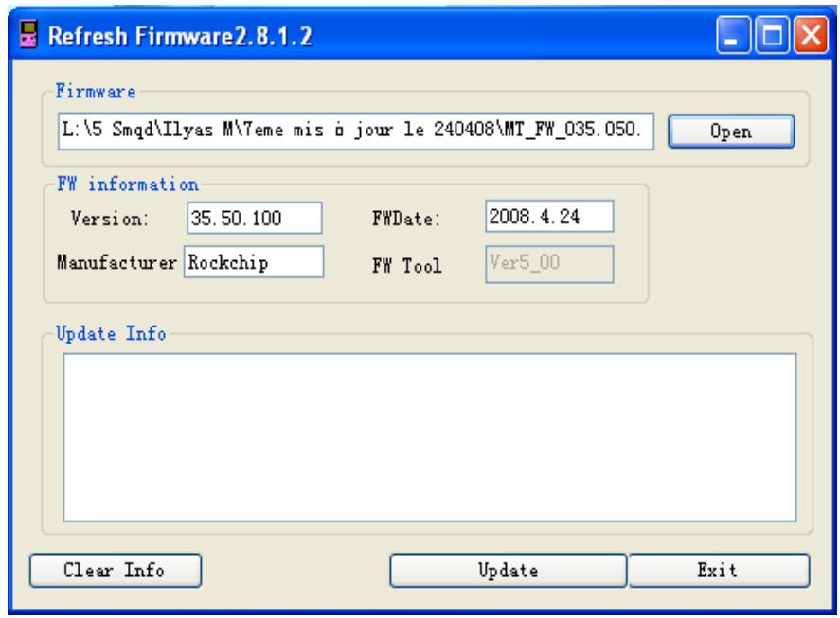The height and width of the screenshot is (618, 840).
Task: Quit using the Exit button
Action: coord(719,571)
